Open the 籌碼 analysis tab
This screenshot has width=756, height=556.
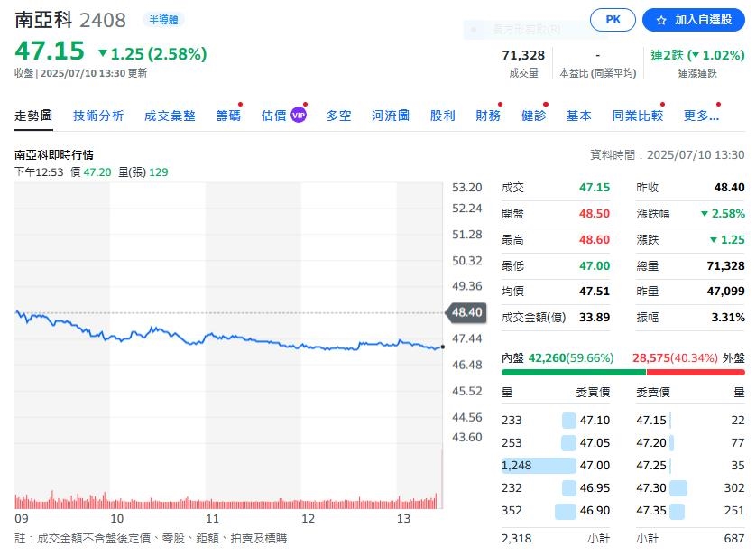[x=227, y=115]
